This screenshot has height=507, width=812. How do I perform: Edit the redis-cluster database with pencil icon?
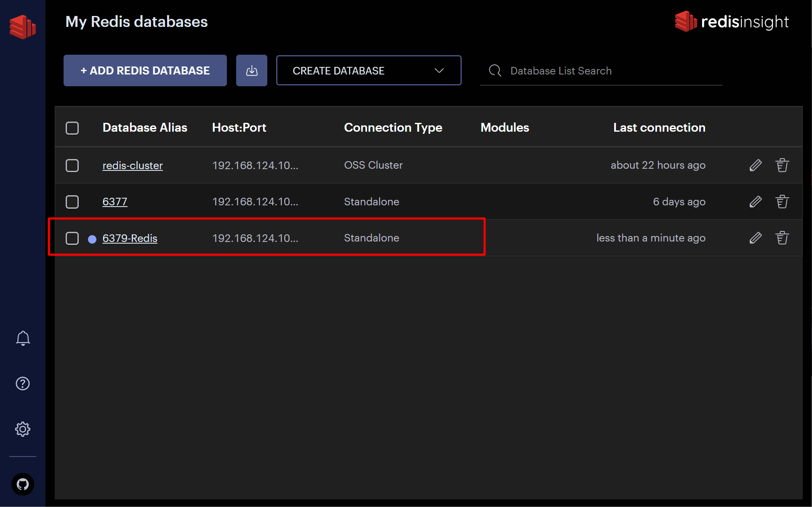click(x=755, y=165)
